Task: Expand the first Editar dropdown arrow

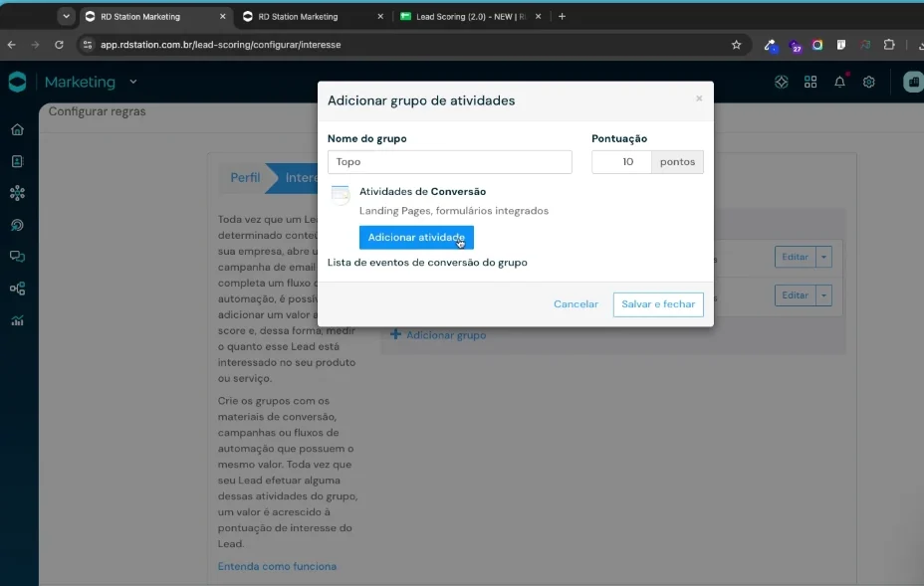Action: tap(823, 257)
